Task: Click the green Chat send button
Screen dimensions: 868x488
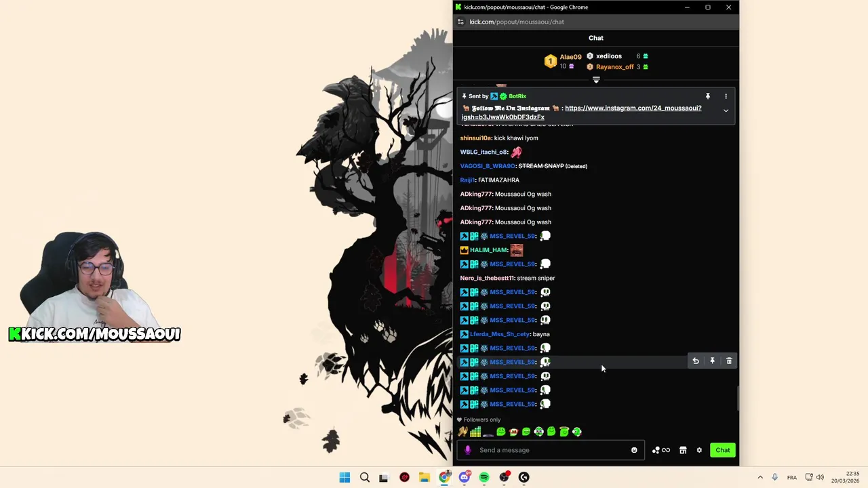Action: [x=723, y=450]
